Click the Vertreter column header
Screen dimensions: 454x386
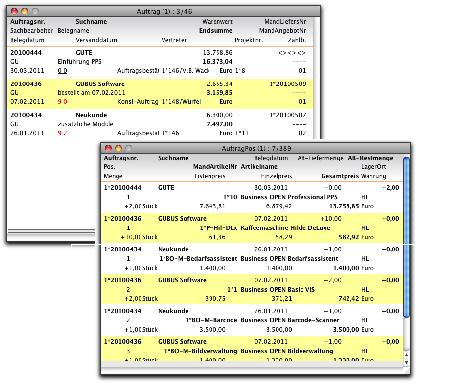pos(174,40)
